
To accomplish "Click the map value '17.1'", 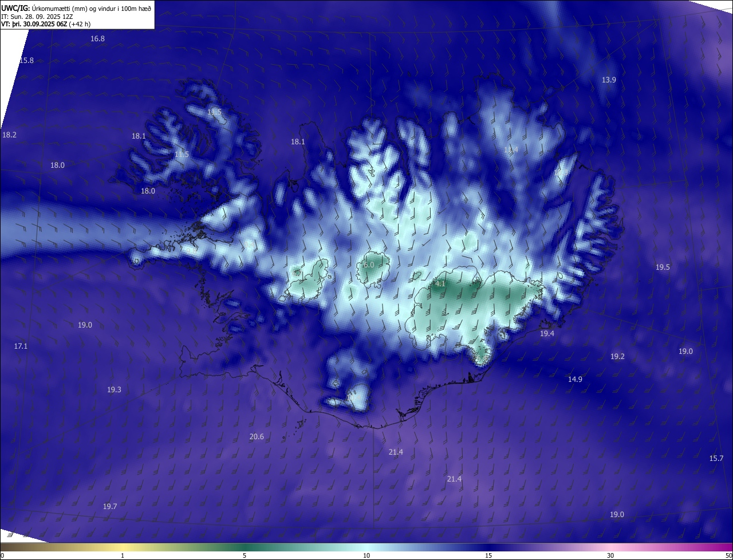I will tap(21, 346).
